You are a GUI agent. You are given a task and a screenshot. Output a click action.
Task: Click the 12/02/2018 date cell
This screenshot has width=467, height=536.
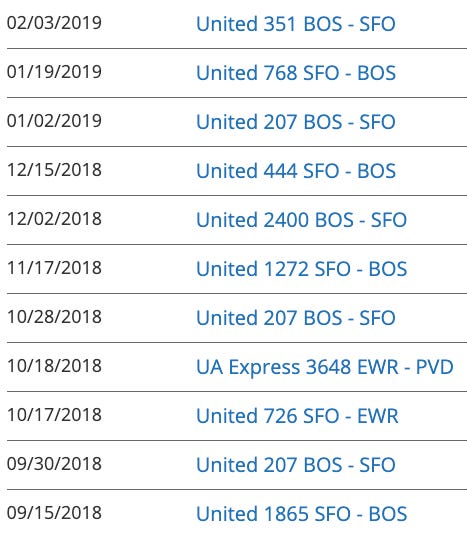[x=54, y=218]
